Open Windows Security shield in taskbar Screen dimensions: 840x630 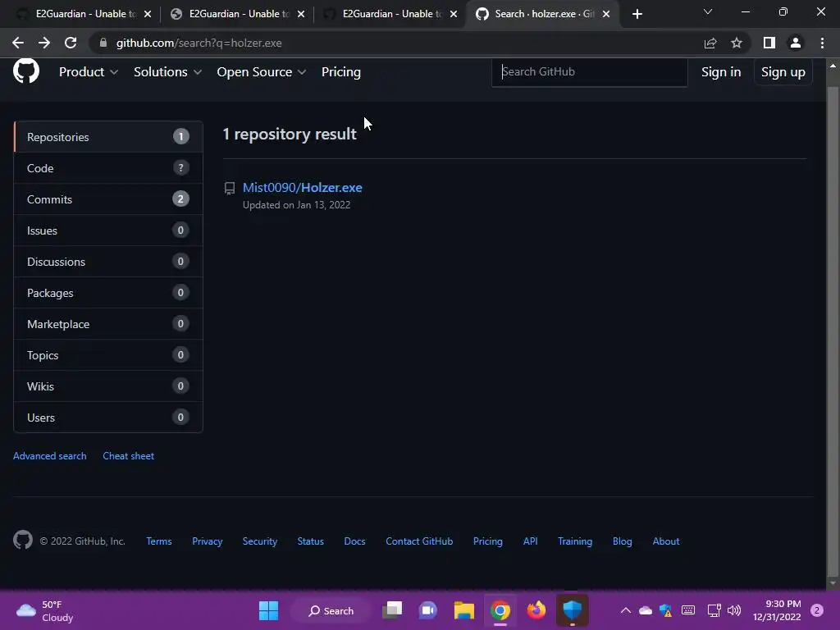click(572, 610)
